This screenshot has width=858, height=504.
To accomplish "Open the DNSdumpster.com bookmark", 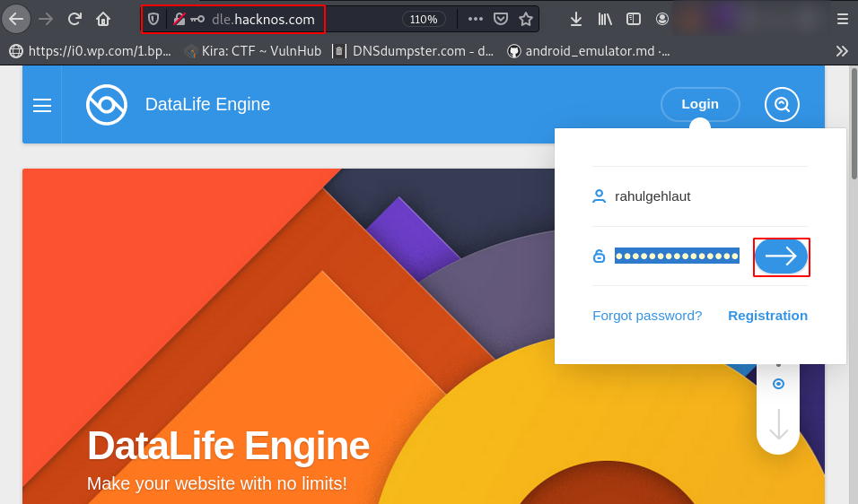I will (x=415, y=51).
